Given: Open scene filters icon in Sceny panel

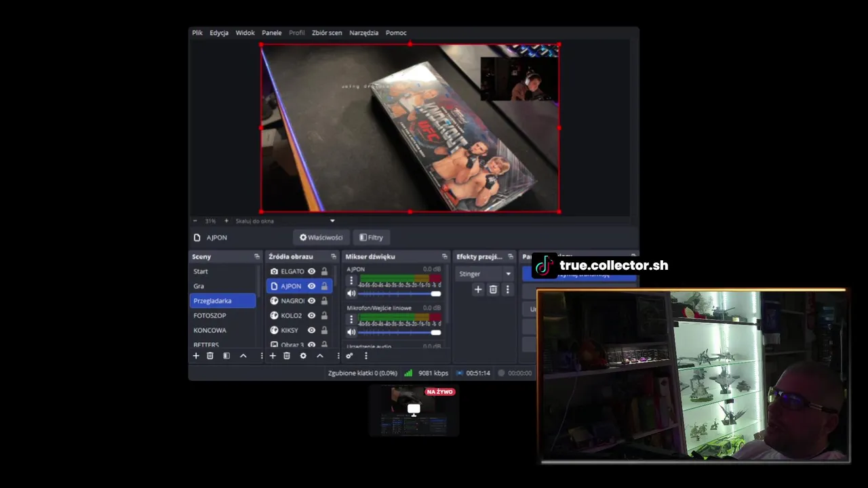Looking at the screenshot, I should click(226, 356).
